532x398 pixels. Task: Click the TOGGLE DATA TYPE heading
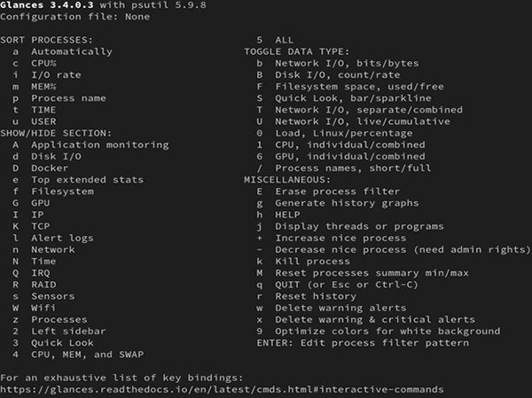[x=297, y=52]
